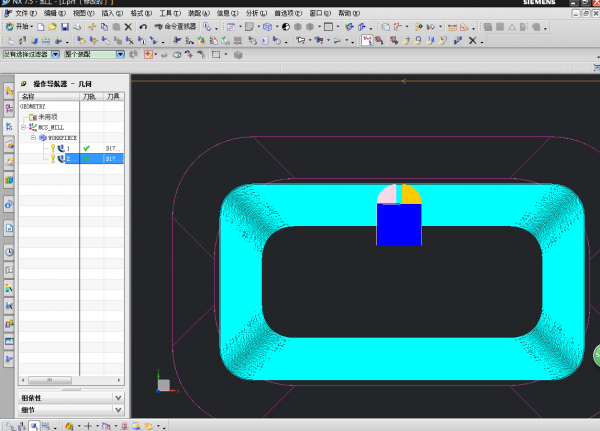
Task: Select operation 1 in navigator
Action: pos(68,148)
